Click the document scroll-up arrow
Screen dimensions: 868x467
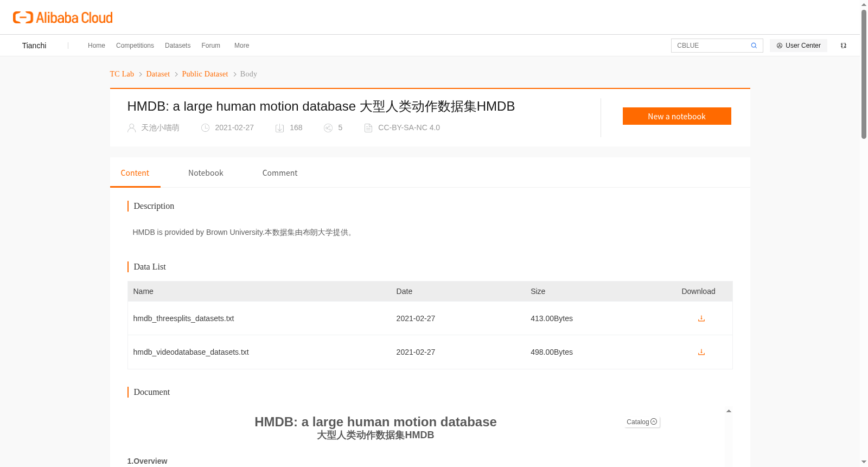coord(729,411)
